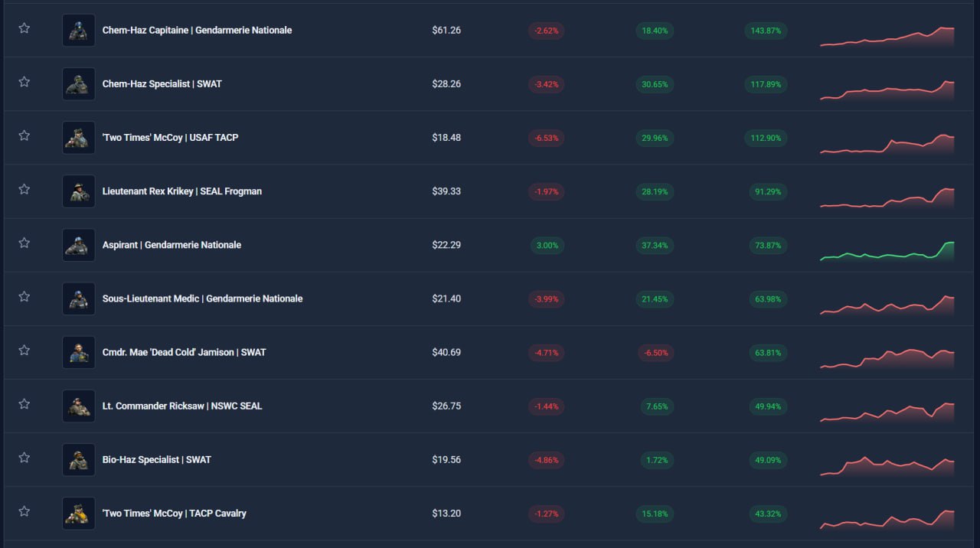
Task: Click the $39.33 price for Rex Krikey
Action: pyautogui.click(x=446, y=191)
